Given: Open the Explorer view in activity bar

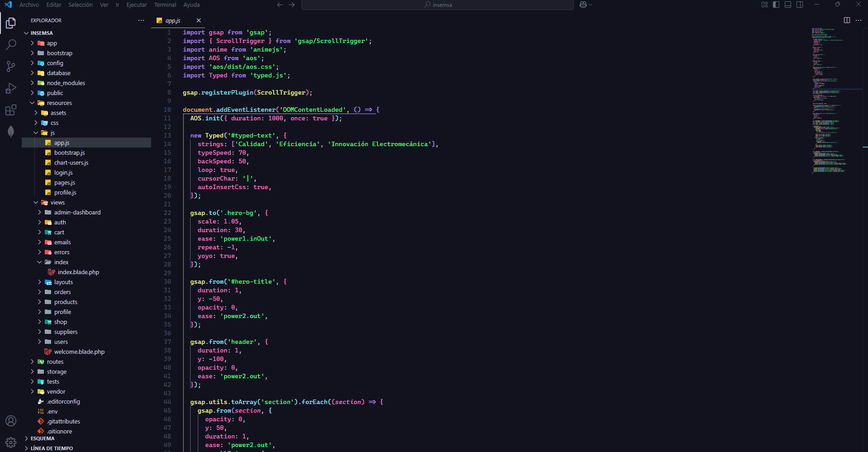Looking at the screenshot, I should point(11,23).
